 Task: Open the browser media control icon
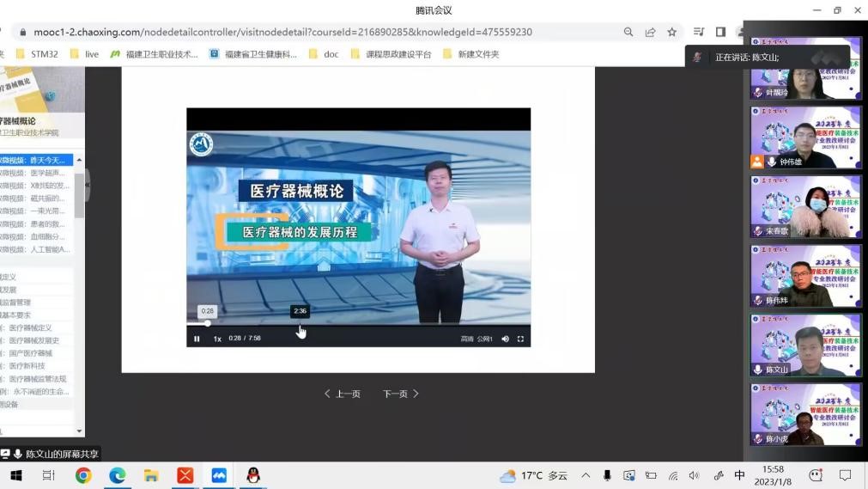tap(699, 32)
